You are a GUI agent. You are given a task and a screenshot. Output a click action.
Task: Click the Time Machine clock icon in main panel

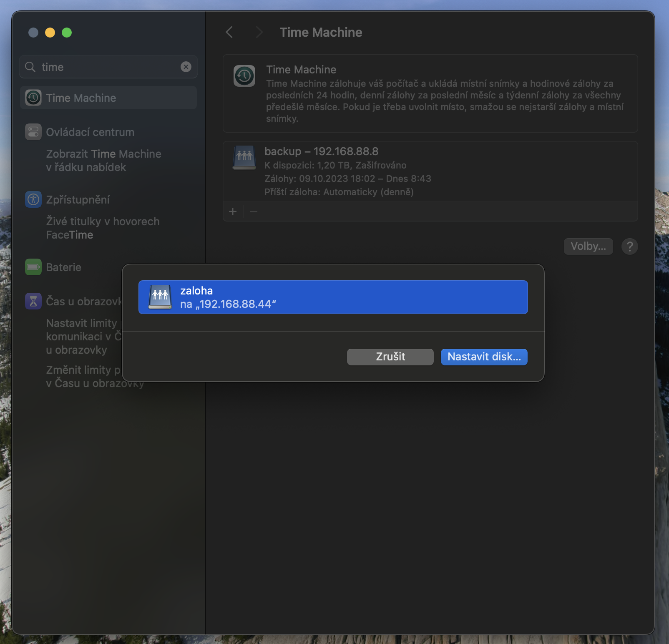[244, 76]
